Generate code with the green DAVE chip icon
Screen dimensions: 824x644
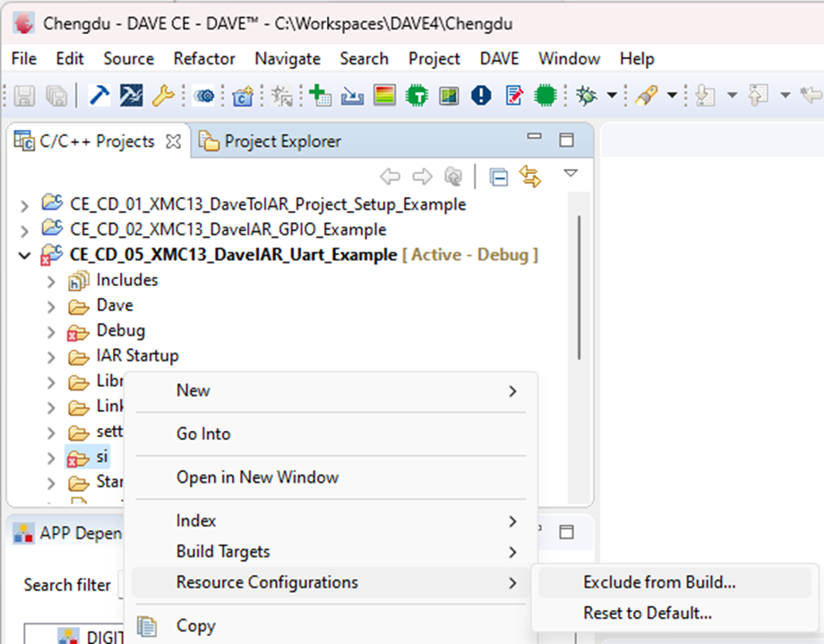[545, 96]
